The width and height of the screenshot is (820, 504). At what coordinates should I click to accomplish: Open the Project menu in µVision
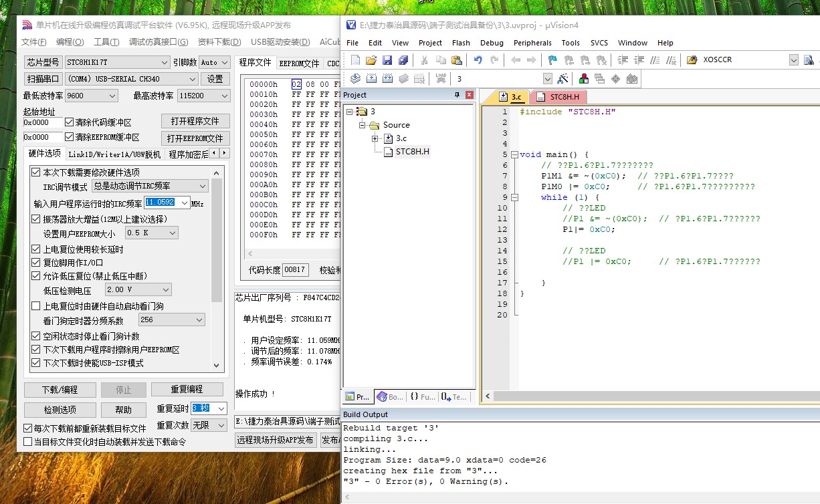point(430,43)
